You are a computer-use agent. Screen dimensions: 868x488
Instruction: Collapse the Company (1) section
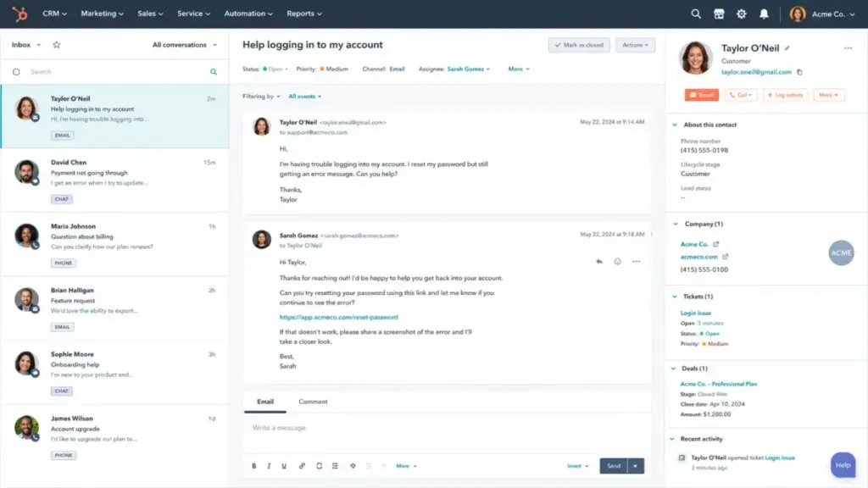click(x=676, y=224)
